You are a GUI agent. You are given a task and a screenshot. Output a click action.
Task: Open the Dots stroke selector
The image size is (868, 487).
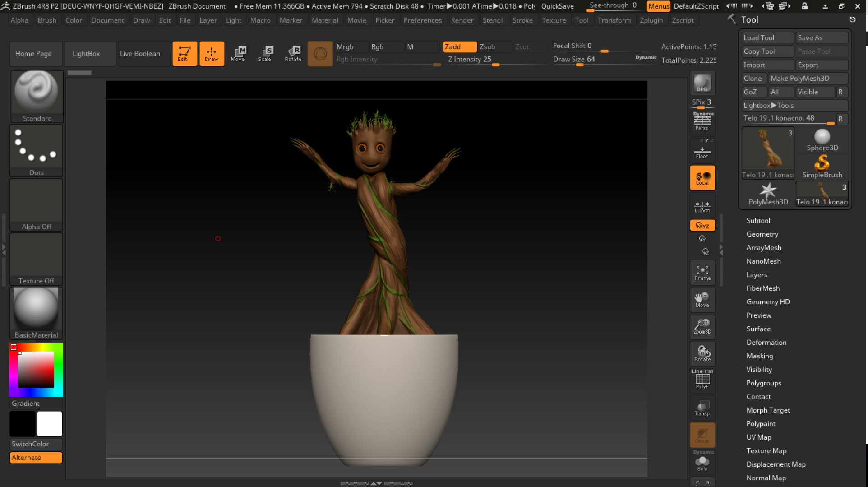tap(37, 150)
